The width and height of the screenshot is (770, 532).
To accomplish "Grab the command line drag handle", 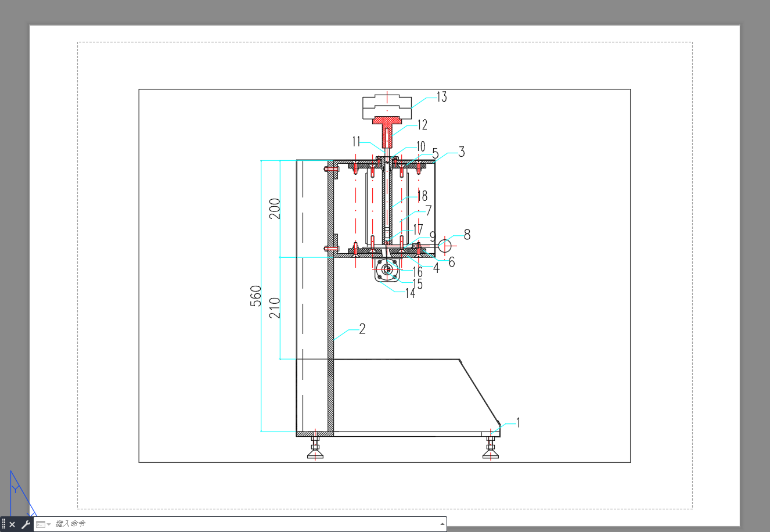I will 3,524.
